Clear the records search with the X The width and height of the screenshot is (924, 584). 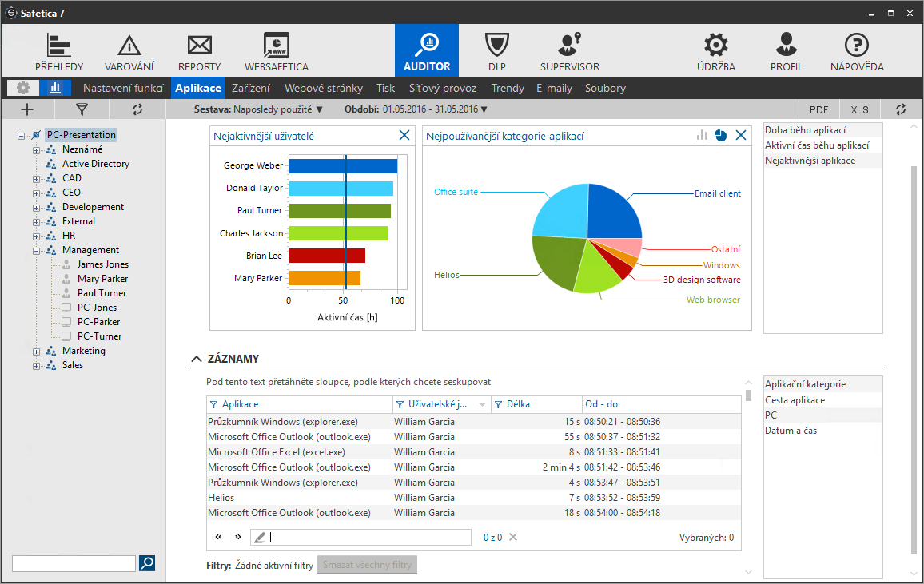coord(513,537)
